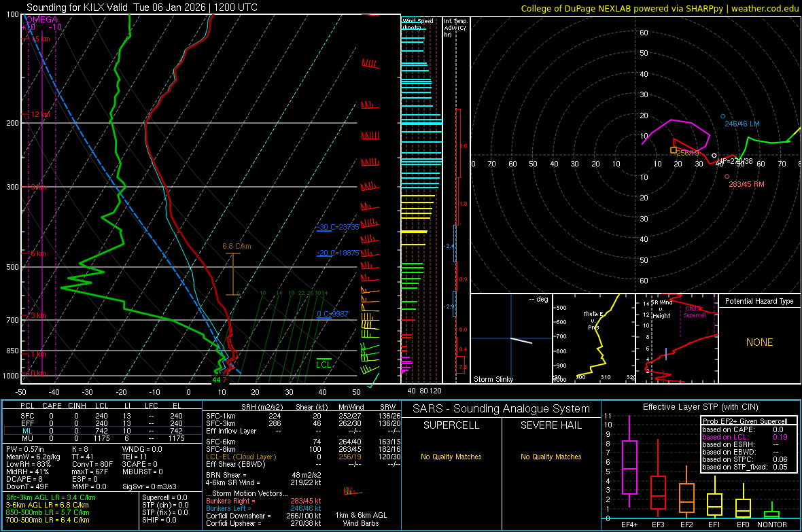
Task: Click the SARS - Sounding Analogue System header
Action: 502,409
